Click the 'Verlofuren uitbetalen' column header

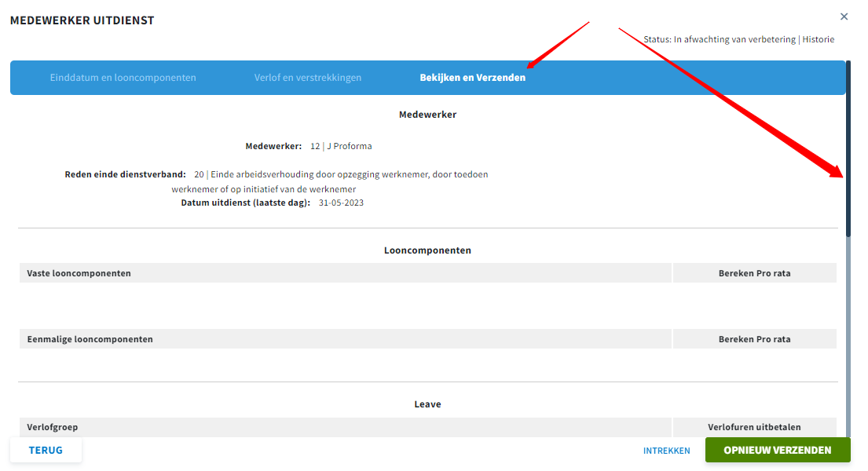[754, 427]
